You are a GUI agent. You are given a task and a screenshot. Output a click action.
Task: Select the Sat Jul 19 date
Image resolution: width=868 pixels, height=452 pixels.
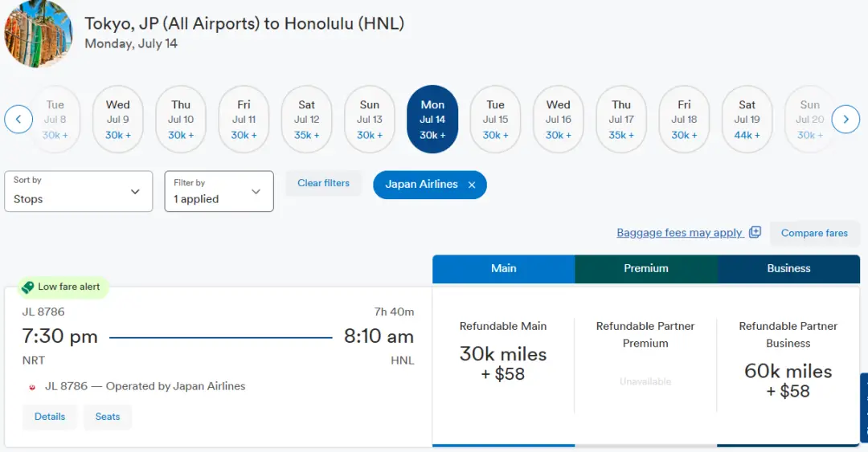click(x=747, y=120)
